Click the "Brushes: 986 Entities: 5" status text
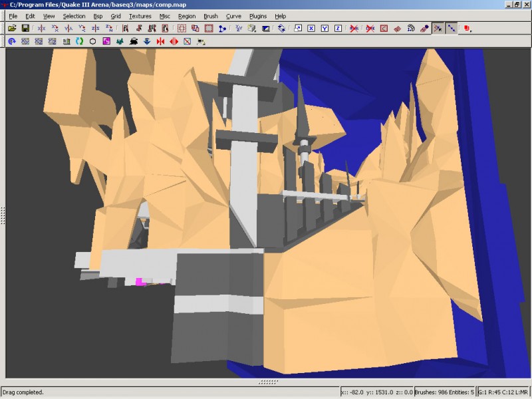 tap(444, 392)
